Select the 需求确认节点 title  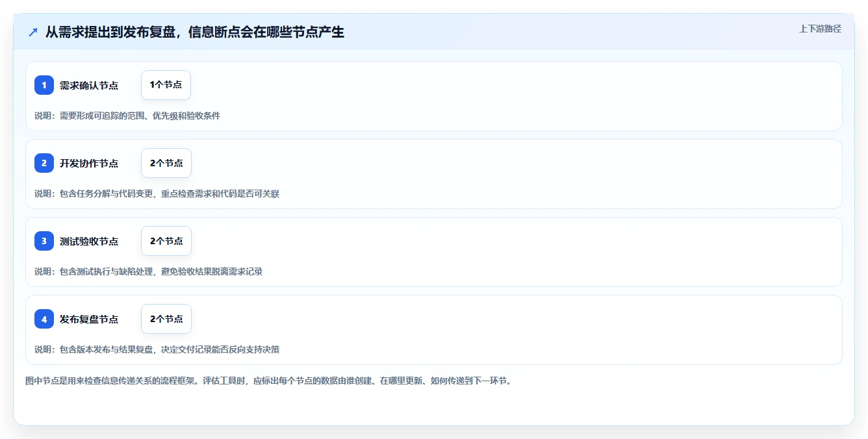pyautogui.click(x=89, y=85)
